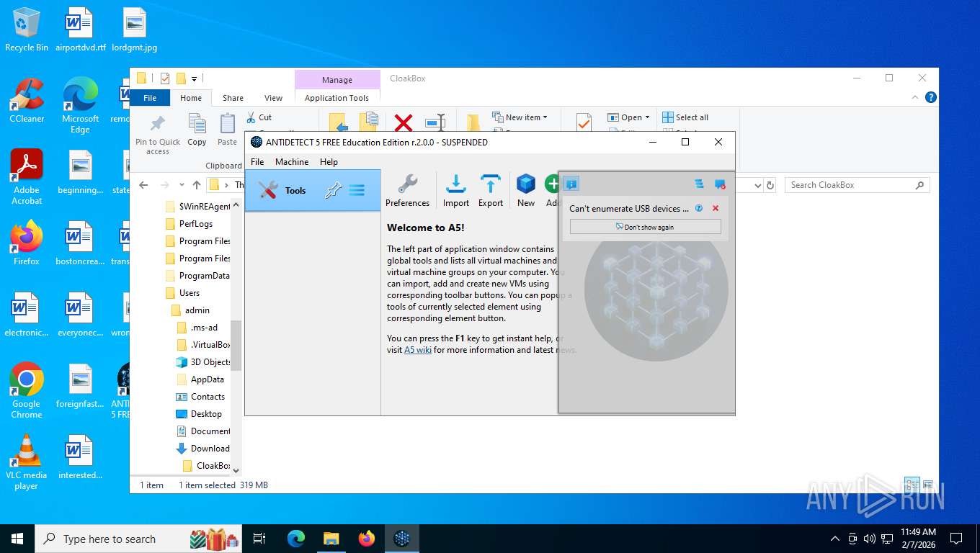Click the Paste ribbon button in Explorer
The image size is (980, 553).
228,130
